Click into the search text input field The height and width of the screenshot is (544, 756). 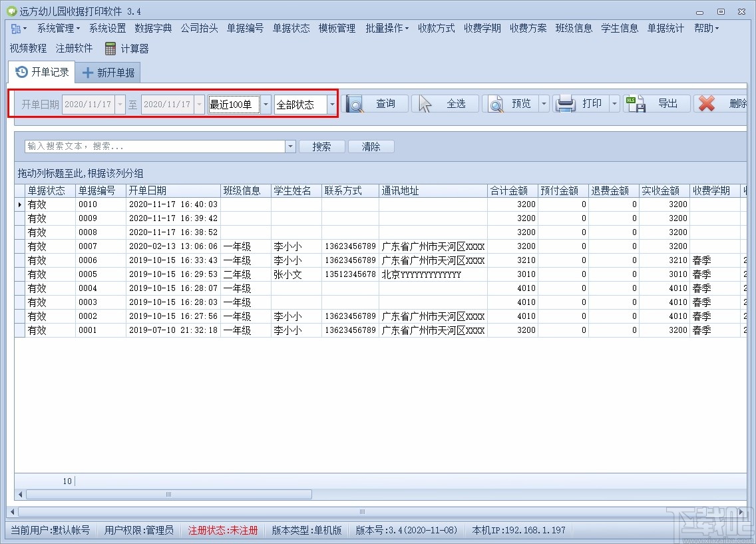155,146
